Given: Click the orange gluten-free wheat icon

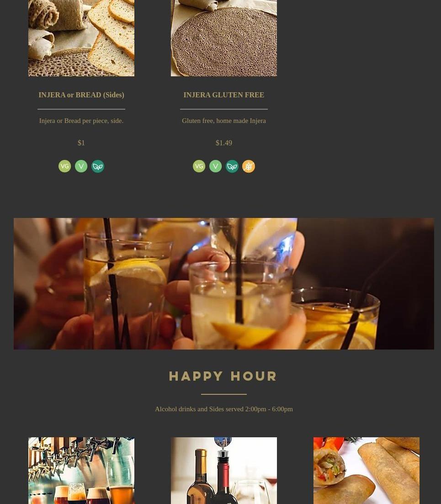Looking at the screenshot, I should [x=249, y=166].
